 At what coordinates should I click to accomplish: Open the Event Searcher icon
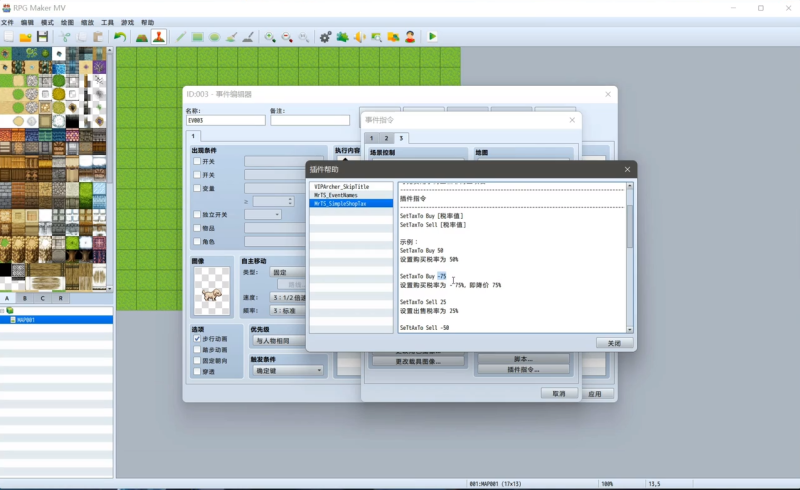click(376, 37)
